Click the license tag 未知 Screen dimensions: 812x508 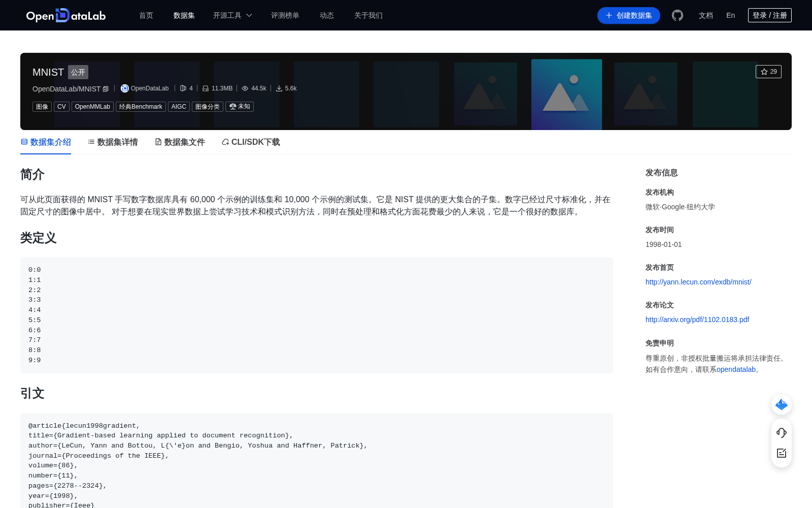pyautogui.click(x=240, y=107)
